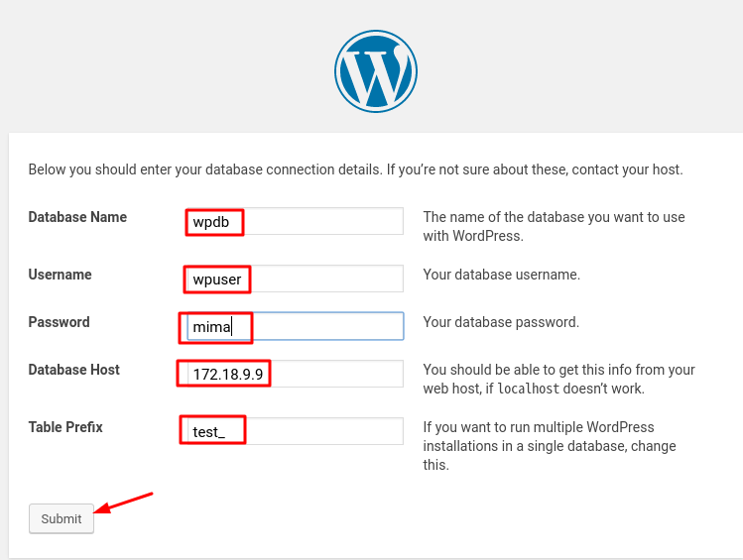
Task: Click the database name description text
Action: click(x=554, y=226)
